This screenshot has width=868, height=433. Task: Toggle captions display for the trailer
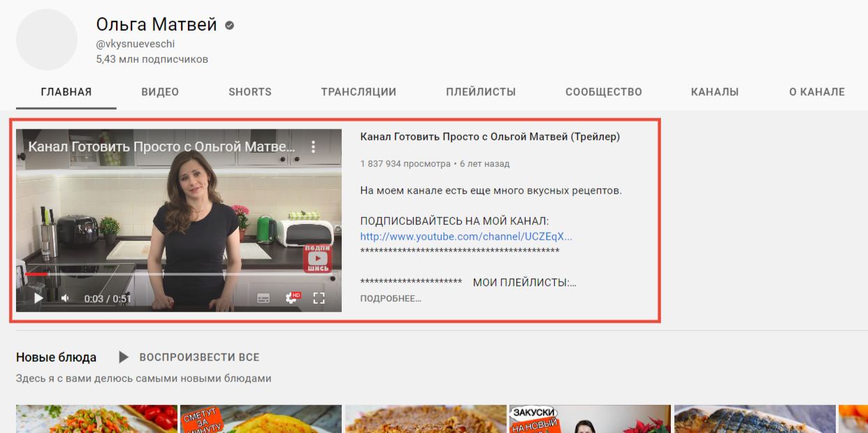pyautogui.click(x=263, y=298)
